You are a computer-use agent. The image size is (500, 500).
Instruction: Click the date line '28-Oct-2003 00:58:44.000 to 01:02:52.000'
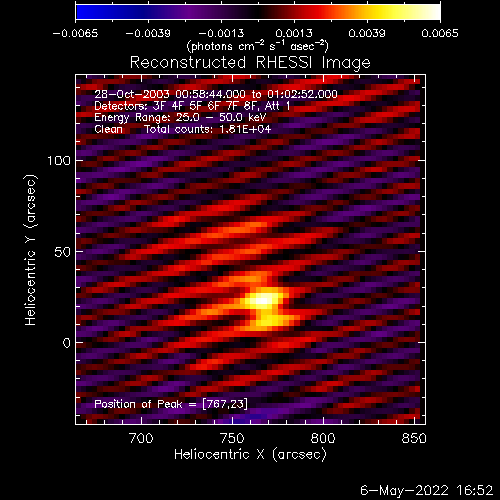[216, 94]
